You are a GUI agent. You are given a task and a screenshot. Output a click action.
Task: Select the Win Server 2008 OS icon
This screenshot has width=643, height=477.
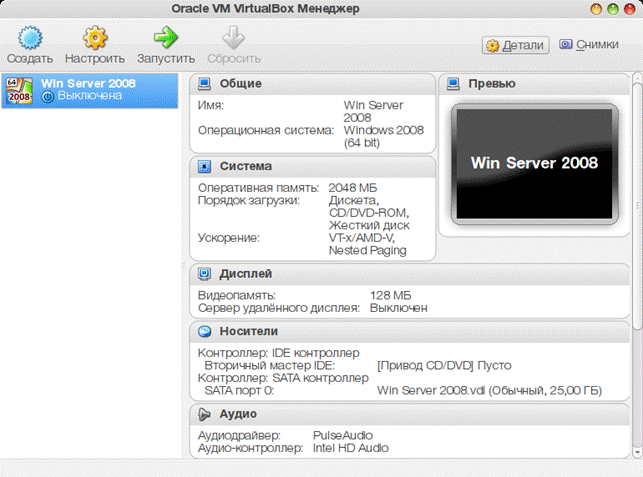tap(19, 90)
